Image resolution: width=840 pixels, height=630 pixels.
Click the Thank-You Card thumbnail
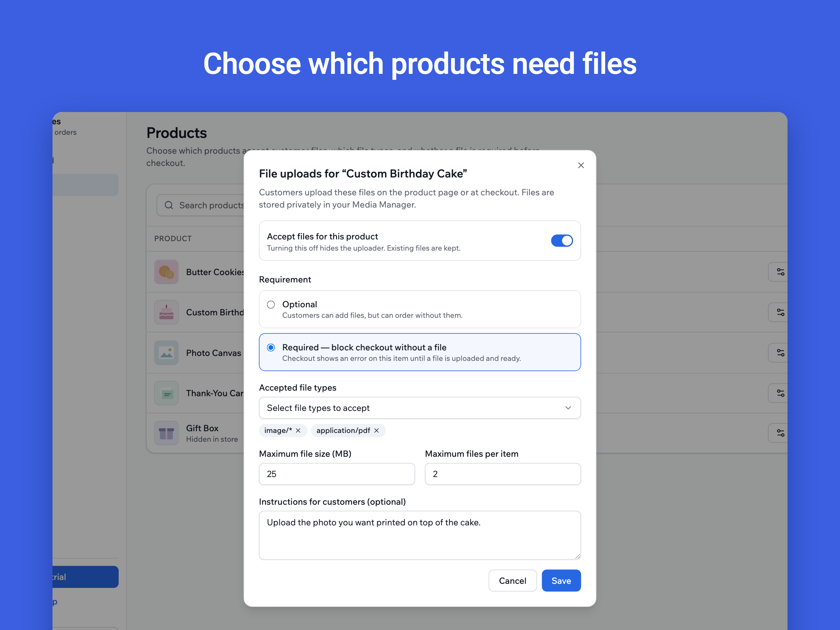(166, 393)
